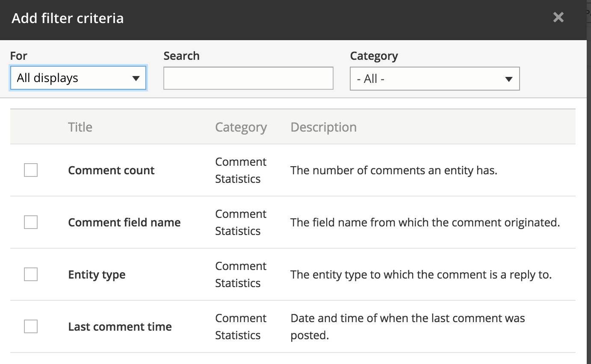591x364 pixels.
Task: Click the Comment count title
Action: click(x=111, y=170)
